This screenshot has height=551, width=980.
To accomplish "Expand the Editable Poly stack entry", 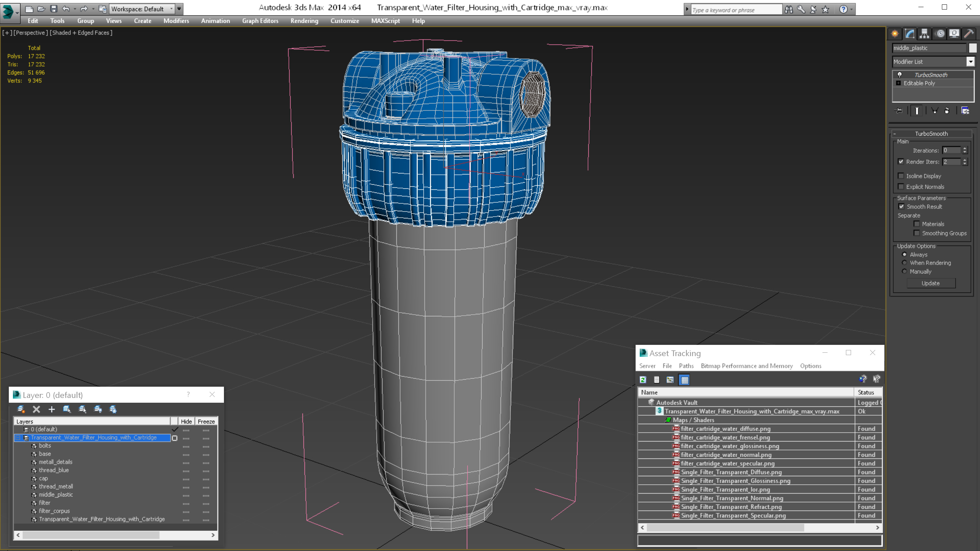I will tap(899, 83).
